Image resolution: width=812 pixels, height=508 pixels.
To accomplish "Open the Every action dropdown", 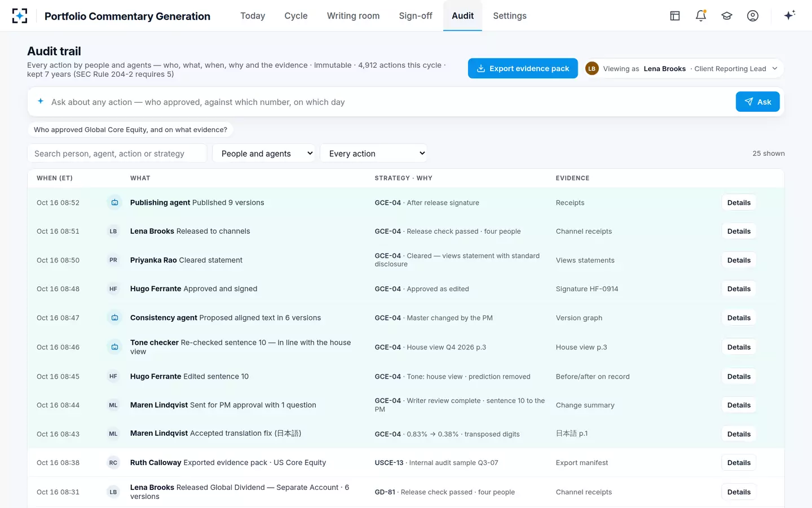I will (373, 154).
